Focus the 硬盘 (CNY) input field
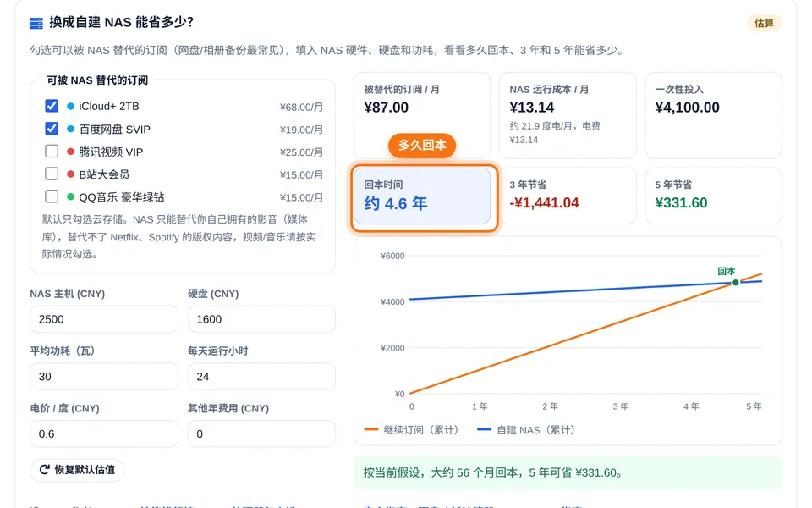 pos(261,319)
